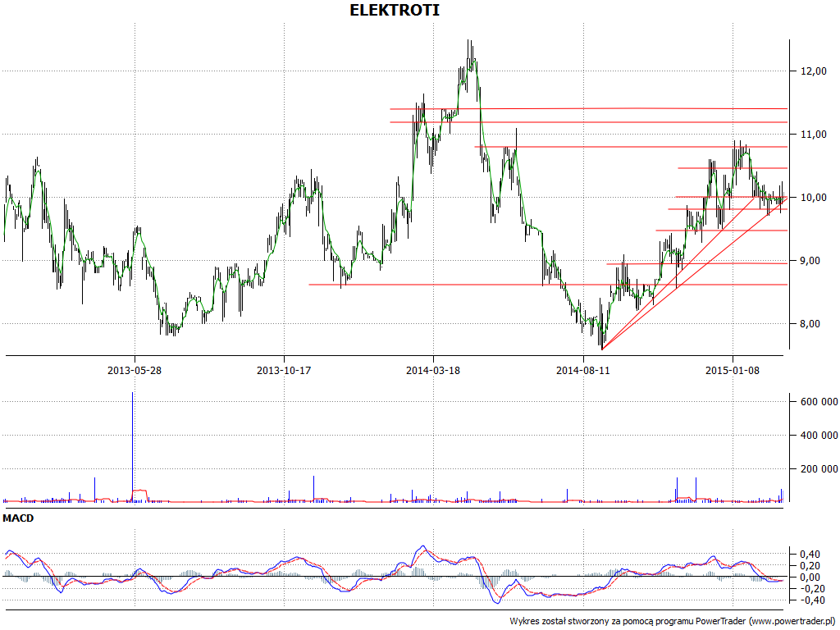This screenshot has width=840, height=630.
Task: Click the PowerTrader credit text at bottom
Action: click(x=672, y=622)
